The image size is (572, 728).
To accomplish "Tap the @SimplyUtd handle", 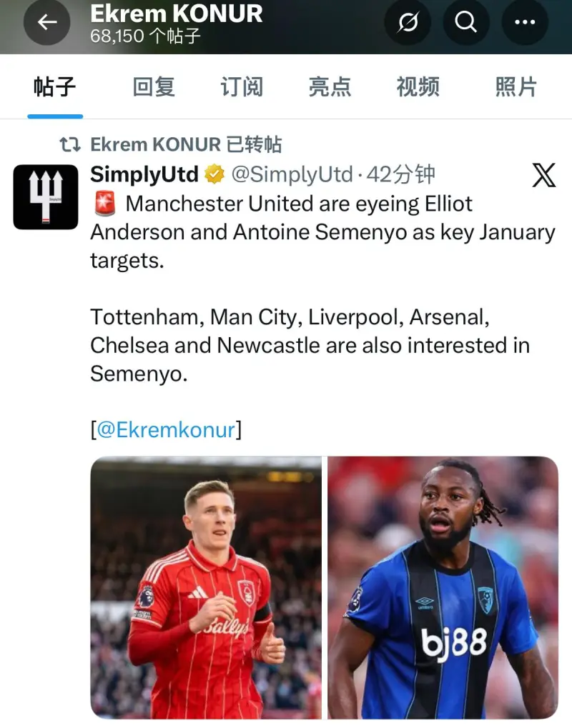I will click(292, 174).
